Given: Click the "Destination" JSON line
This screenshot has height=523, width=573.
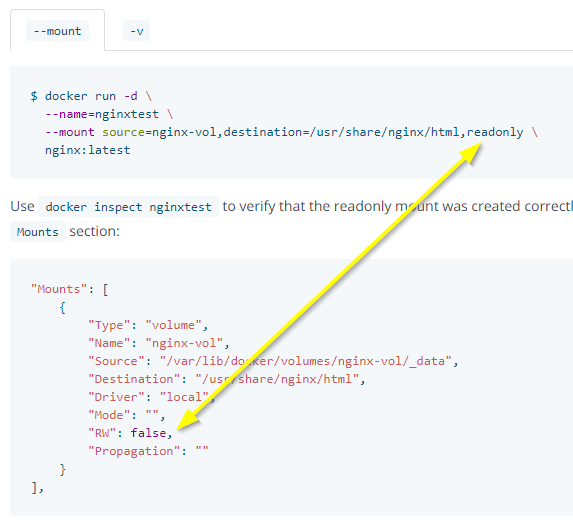Looking at the screenshot, I should 227,379.
